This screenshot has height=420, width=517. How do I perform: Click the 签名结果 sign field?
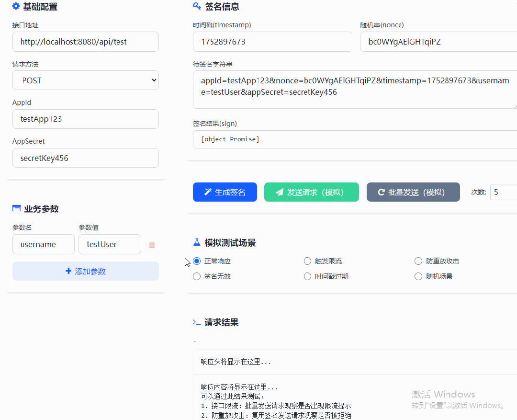[x=355, y=139]
